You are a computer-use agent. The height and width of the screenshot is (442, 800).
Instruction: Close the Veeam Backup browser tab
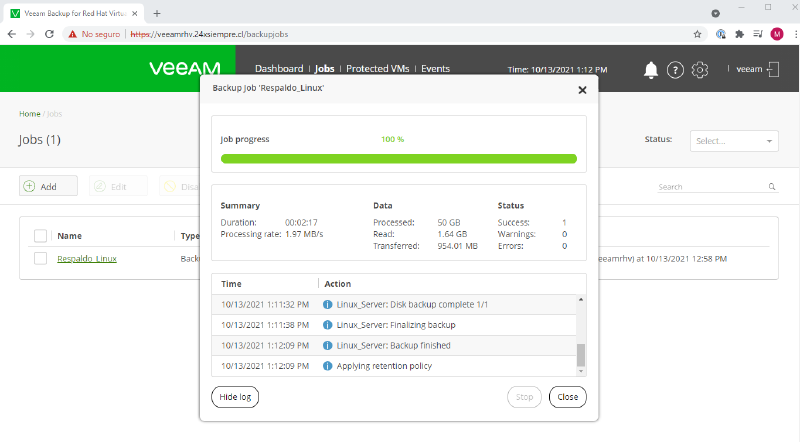tap(135, 13)
